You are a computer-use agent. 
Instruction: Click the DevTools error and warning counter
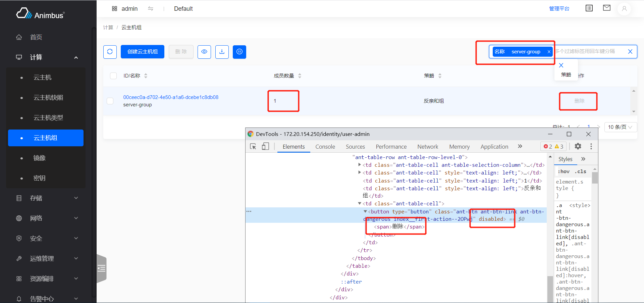[553, 147]
